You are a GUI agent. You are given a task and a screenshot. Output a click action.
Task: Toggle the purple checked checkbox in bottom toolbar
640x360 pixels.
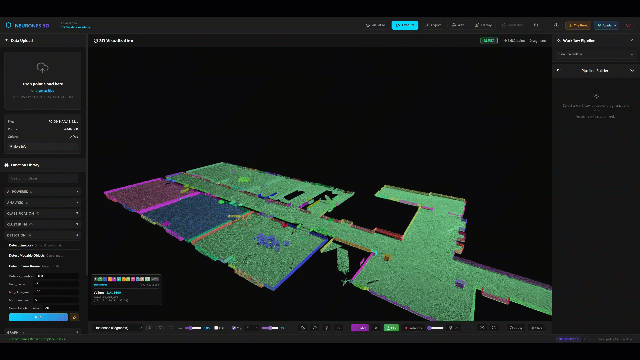(x=234, y=328)
